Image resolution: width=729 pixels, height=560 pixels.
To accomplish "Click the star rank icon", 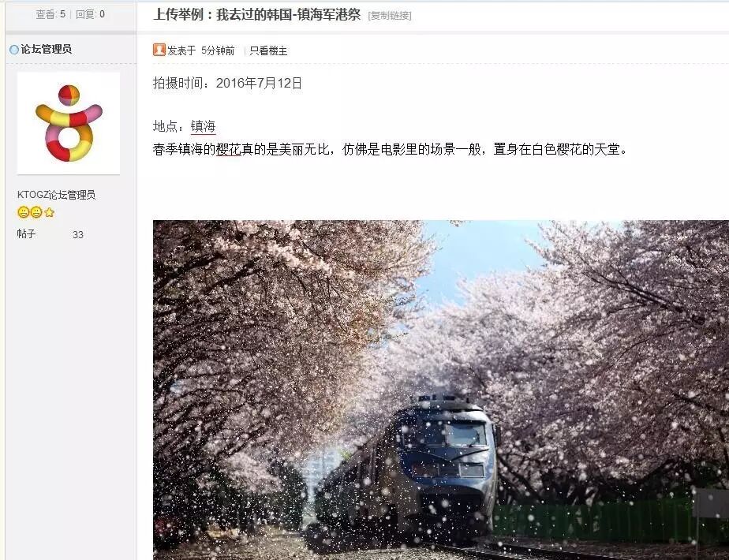I will pos(49,212).
